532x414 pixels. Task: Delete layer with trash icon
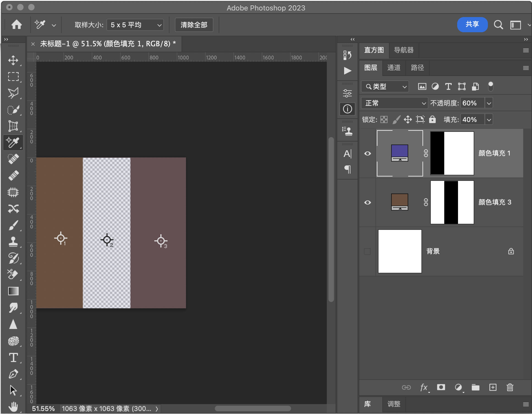tap(510, 387)
